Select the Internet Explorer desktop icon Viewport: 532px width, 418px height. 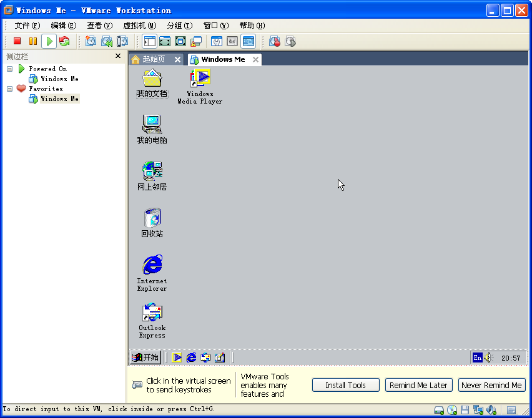click(152, 273)
